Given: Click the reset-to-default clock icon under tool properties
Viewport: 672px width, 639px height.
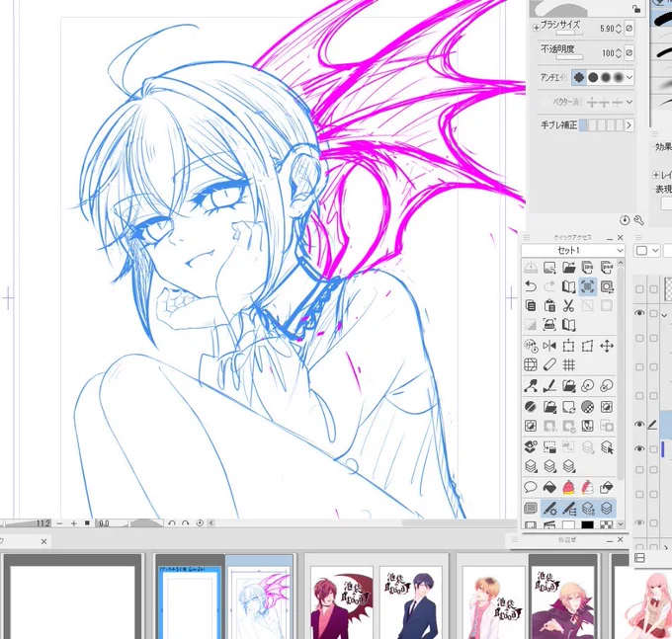Looking at the screenshot, I should (625, 220).
